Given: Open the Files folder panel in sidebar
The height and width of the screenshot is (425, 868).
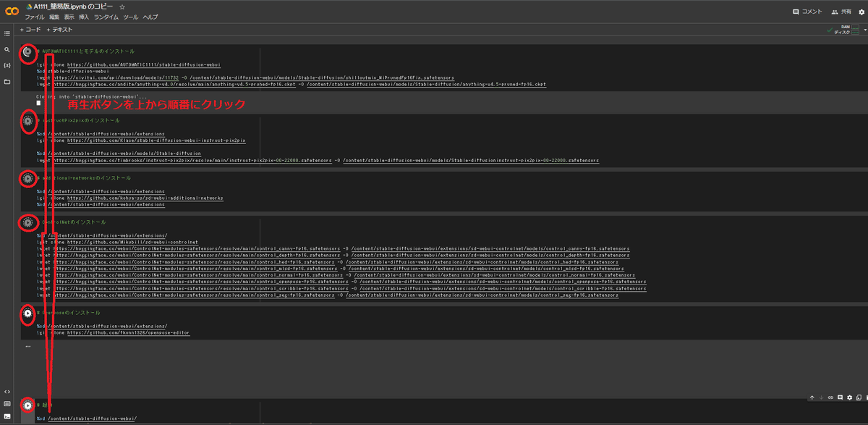Looking at the screenshot, I should point(7,82).
